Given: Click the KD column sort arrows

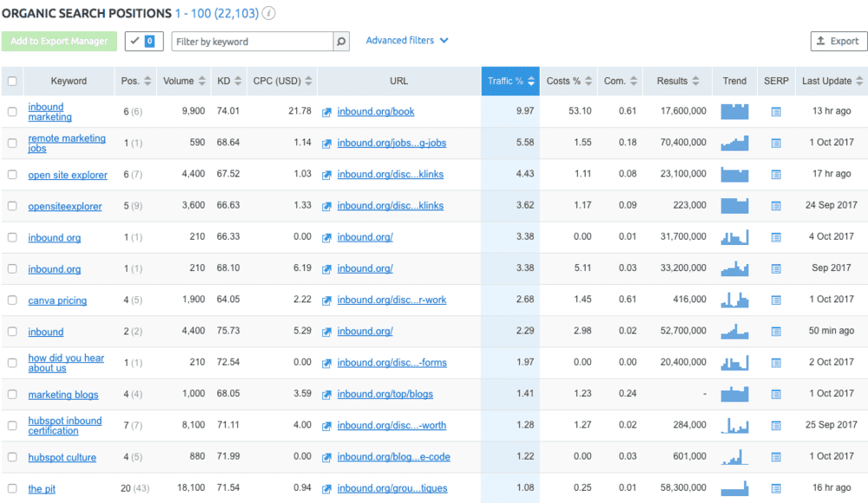Looking at the screenshot, I should (x=236, y=80).
